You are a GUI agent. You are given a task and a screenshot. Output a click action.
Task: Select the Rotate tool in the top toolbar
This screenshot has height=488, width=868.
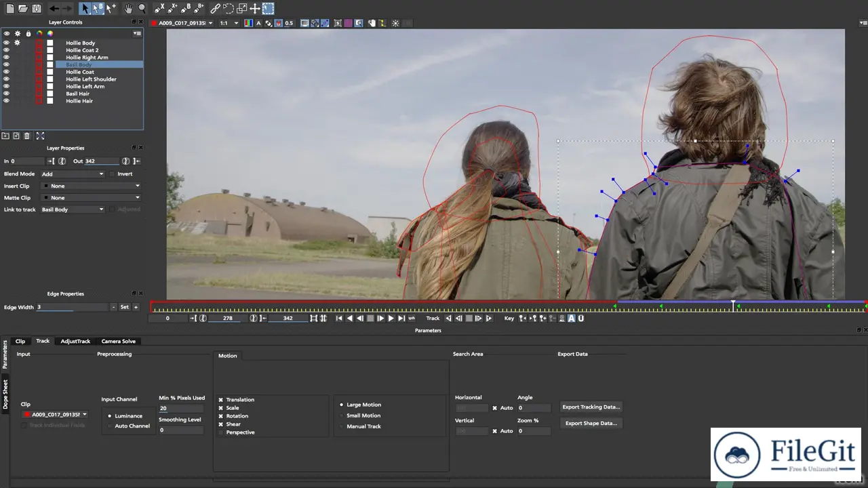coord(229,9)
